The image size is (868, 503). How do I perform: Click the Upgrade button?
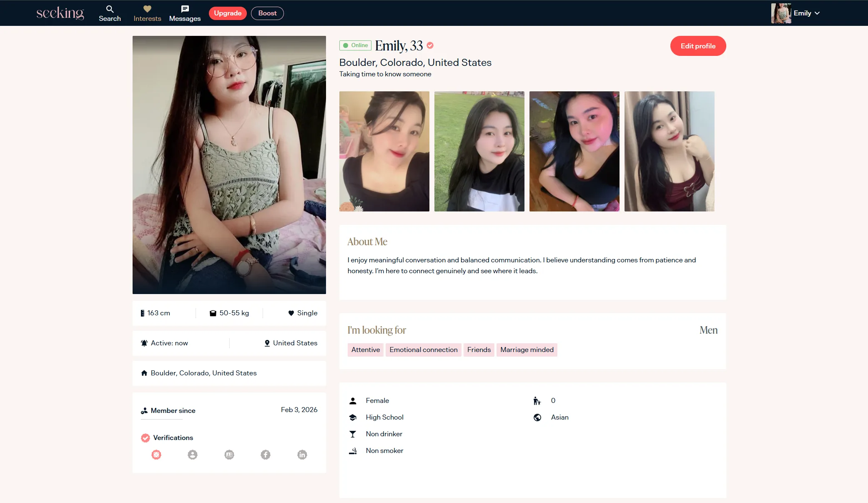tap(228, 13)
